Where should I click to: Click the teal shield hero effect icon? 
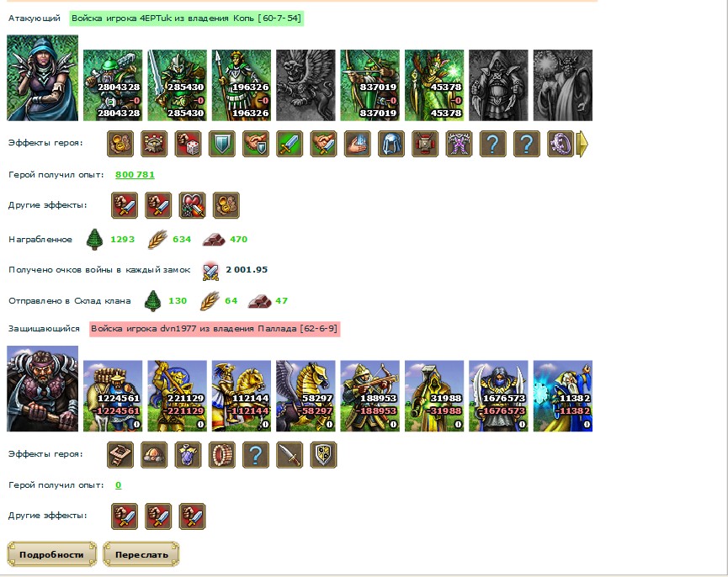point(222,144)
